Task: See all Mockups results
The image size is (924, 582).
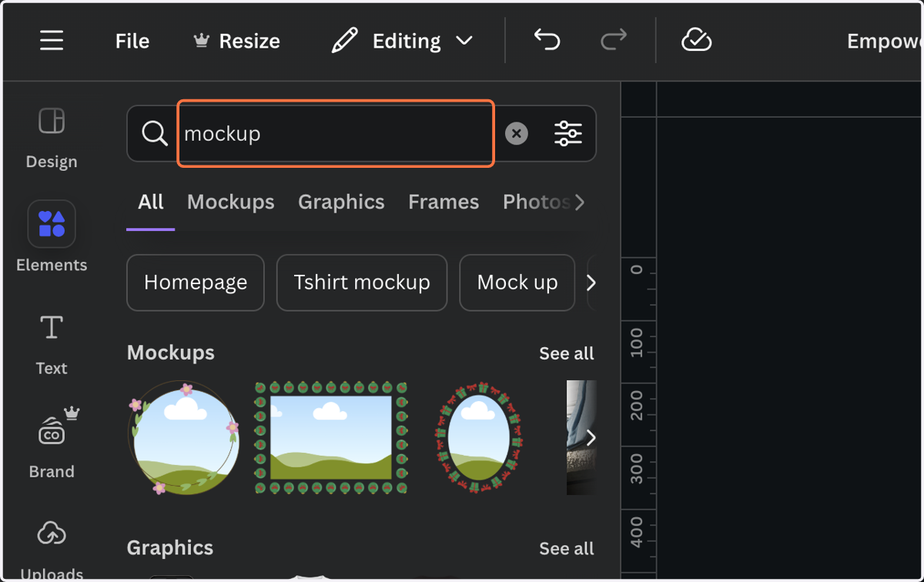Action: (x=567, y=353)
